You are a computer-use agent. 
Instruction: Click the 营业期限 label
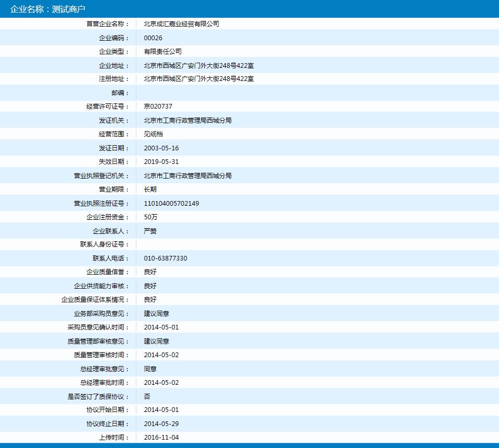tap(113, 189)
